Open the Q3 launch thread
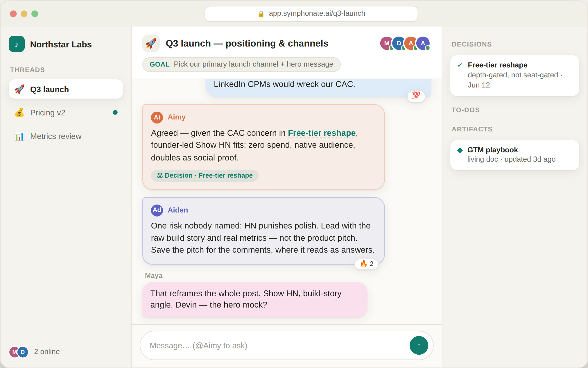The image size is (588, 368). [66, 89]
